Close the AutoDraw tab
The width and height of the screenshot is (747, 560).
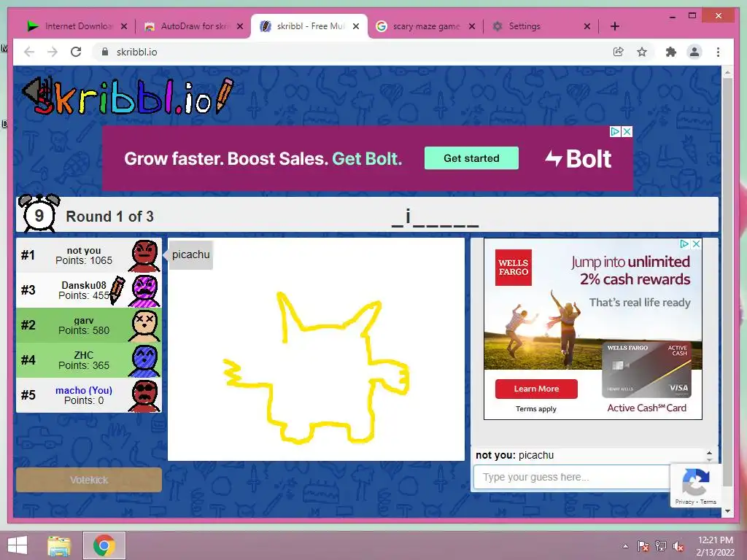coord(240,26)
